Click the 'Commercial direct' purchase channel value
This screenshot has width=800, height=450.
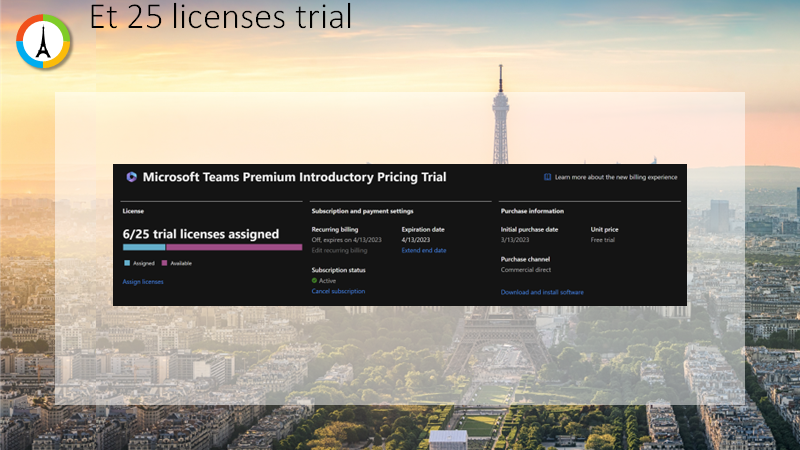[x=526, y=270]
